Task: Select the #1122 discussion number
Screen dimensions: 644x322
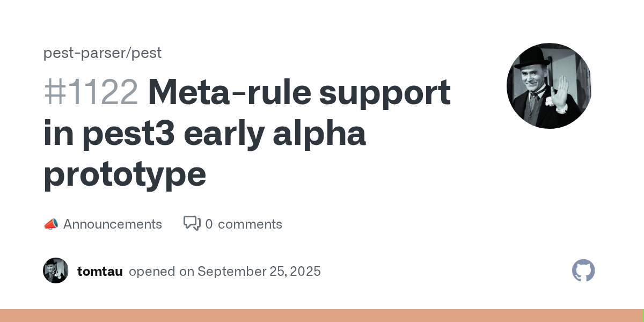Action: [x=91, y=92]
